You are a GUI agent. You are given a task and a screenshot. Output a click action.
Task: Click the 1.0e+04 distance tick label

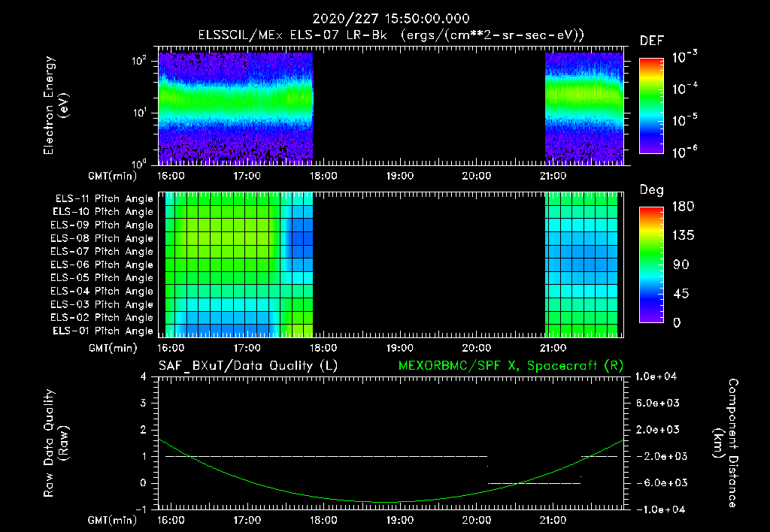click(656, 376)
